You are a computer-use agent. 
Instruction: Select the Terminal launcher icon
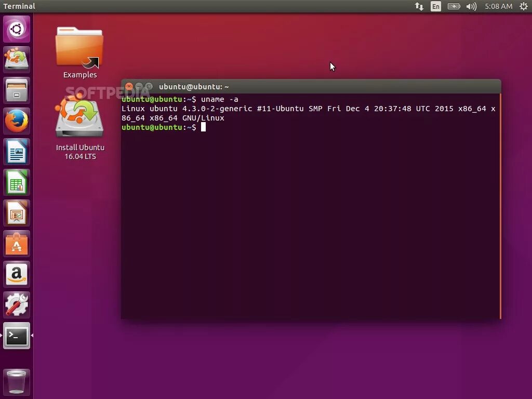click(x=16, y=336)
